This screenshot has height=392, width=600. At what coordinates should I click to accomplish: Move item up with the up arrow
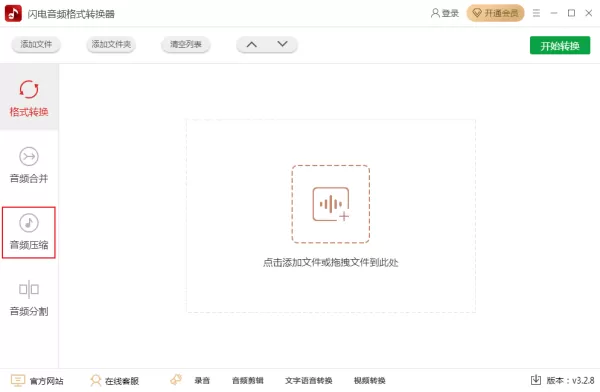pos(251,44)
